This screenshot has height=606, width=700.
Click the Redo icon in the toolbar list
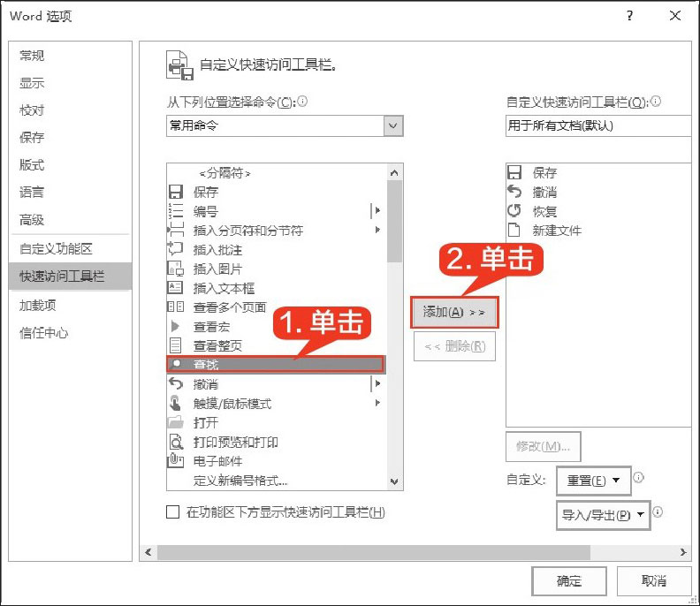click(514, 210)
